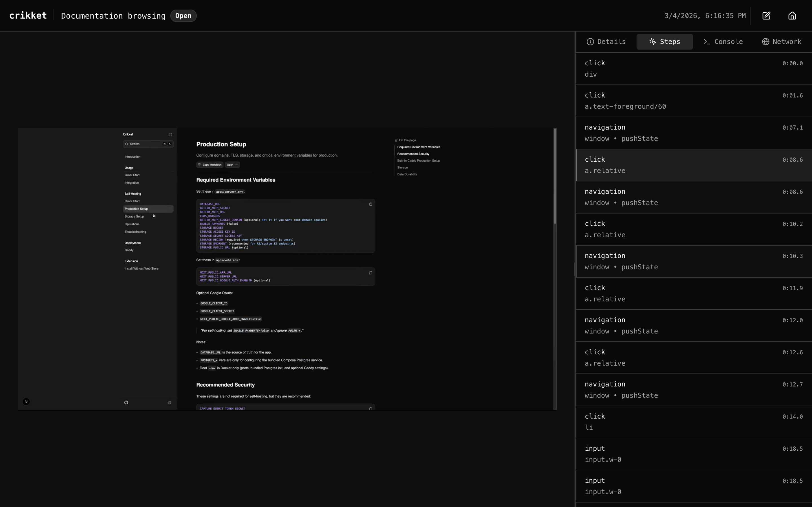Click the edit pencil icon in header
The image size is (812, 507).
[x=766, y=16]
